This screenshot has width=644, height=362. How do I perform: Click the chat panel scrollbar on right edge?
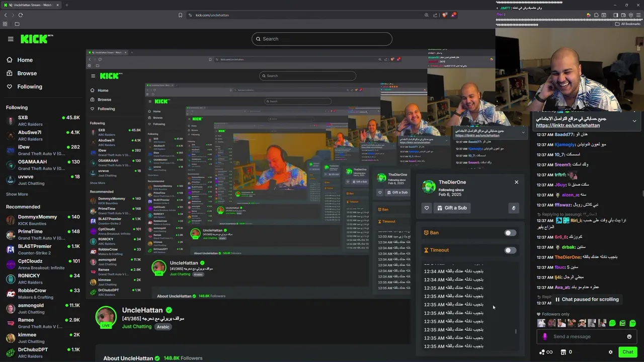click(x=642, y=194)
